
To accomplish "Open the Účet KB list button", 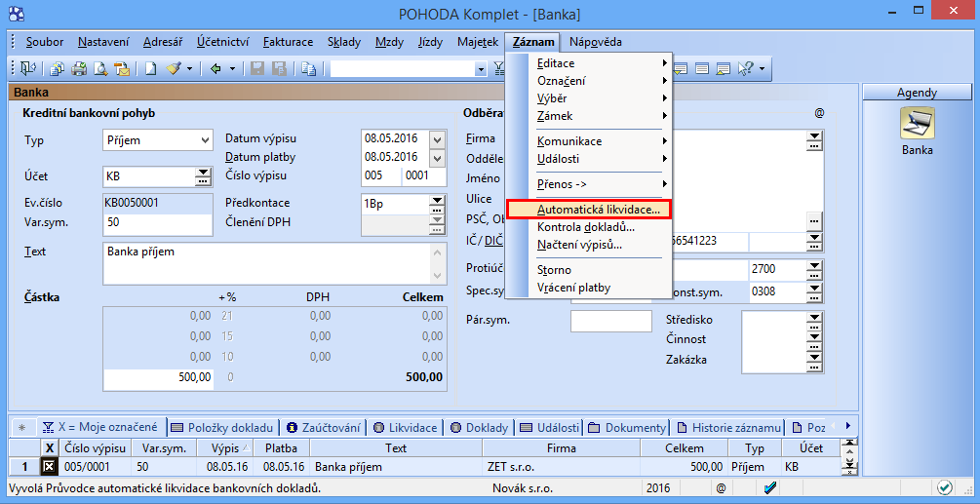I will 203,176.
